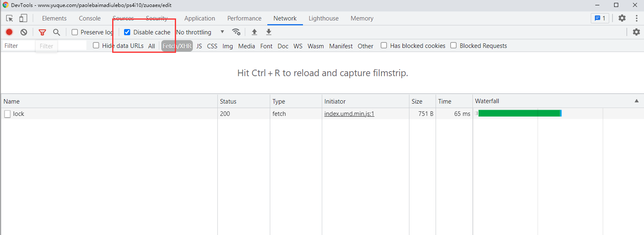The image size is (644, 235).
Task: Open the 1 message issues badge
Action: click(x=600, y=18)
